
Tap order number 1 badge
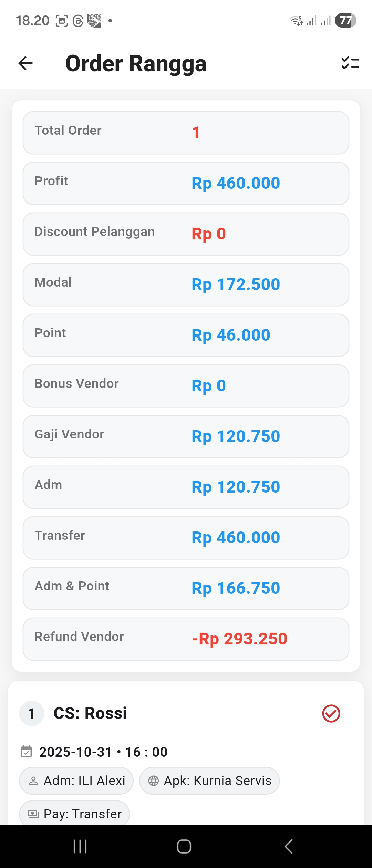[32, 713]
